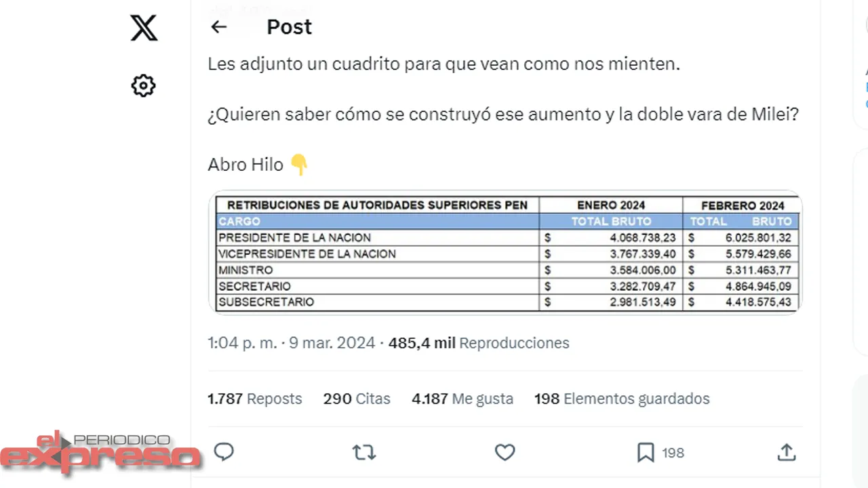
Task: View the 290 Citas quotes
Action: (x=357, y=399)
